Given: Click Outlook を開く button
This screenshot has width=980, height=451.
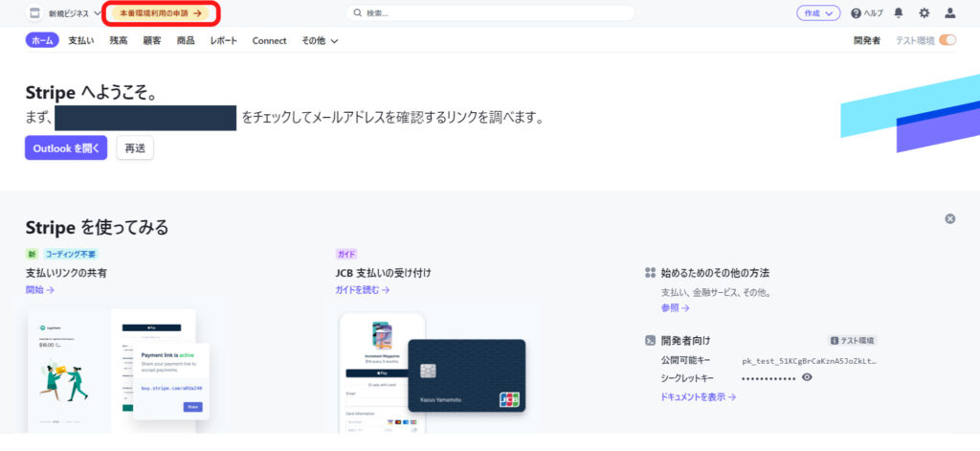Looking at the screenshot, I should pyautogui.click(x=66, y=148).
